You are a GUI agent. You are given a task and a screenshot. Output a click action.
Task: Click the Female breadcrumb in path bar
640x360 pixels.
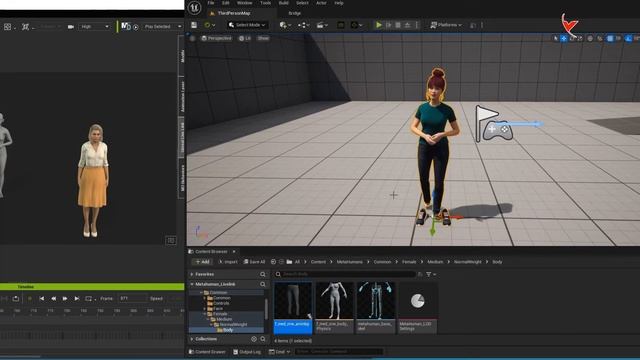pos(409,262)
